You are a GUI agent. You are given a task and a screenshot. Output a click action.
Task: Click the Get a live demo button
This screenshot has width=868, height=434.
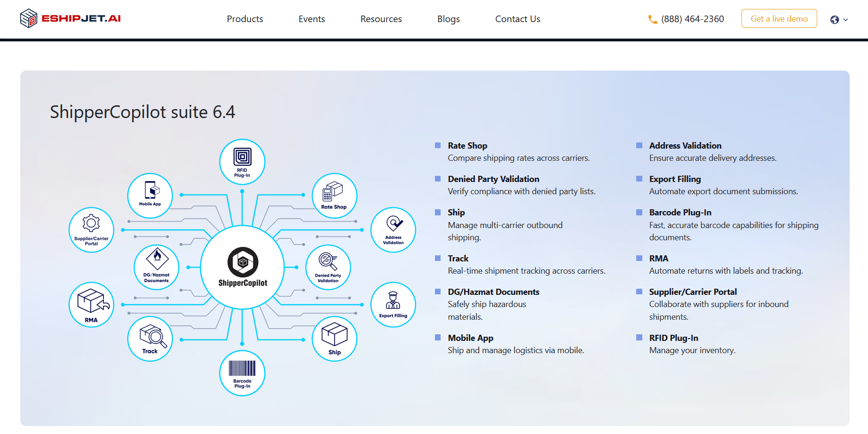point(779,18)
